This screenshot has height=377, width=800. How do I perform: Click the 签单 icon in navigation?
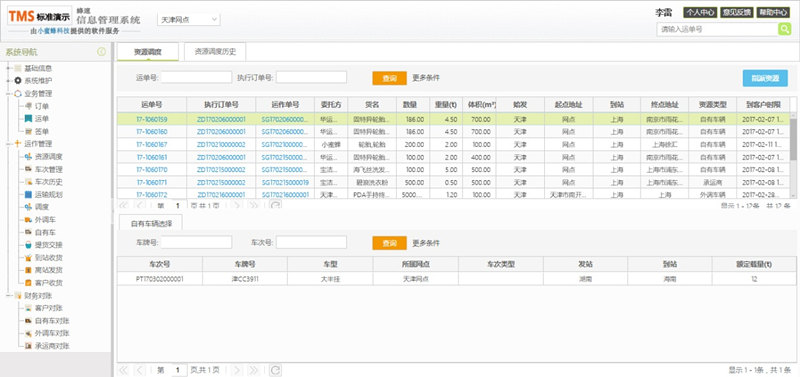(29, 131)
